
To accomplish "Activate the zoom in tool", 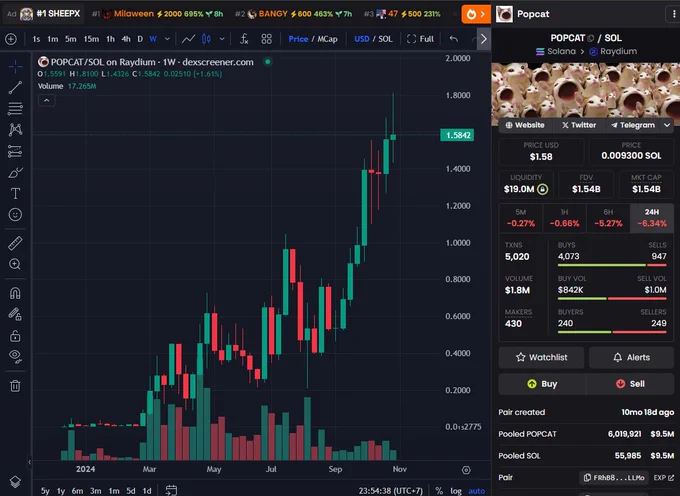I will (x=15, y=264).
